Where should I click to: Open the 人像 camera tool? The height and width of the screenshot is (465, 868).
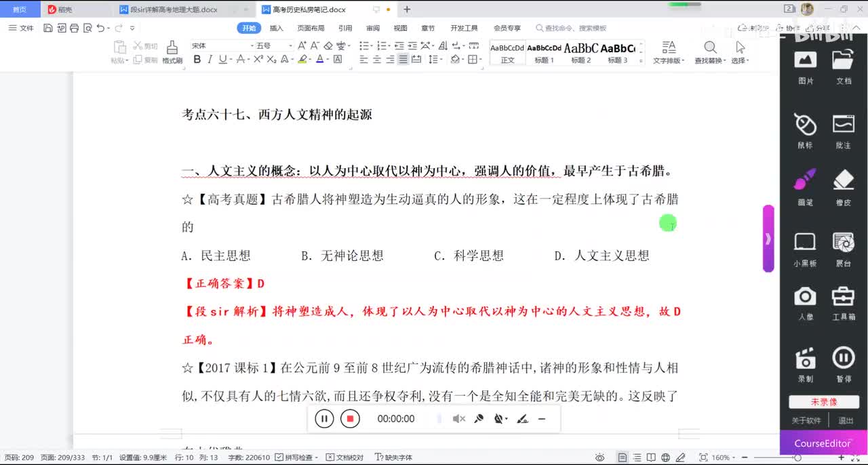806,303
